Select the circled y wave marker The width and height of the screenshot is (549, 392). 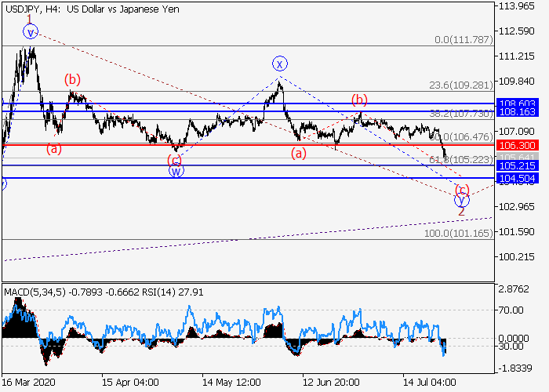(462, 200)
